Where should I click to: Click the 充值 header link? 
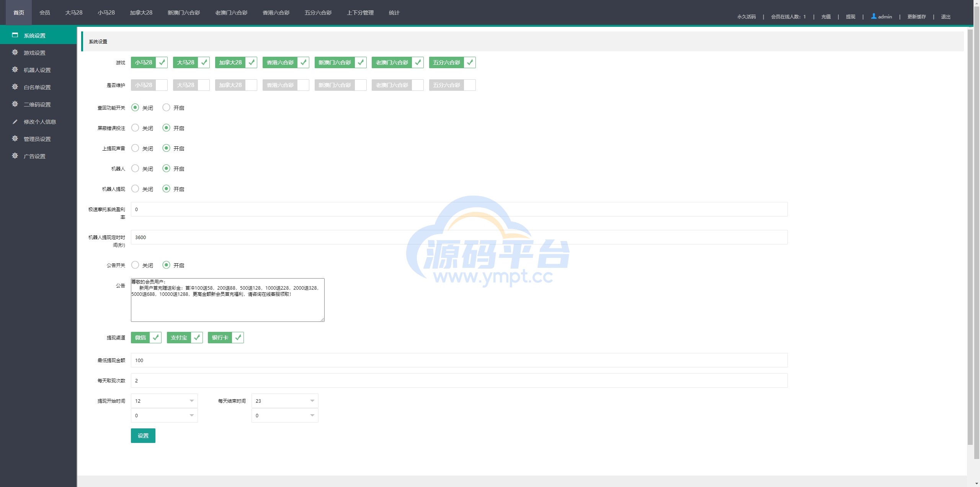(x=826, y=17)
